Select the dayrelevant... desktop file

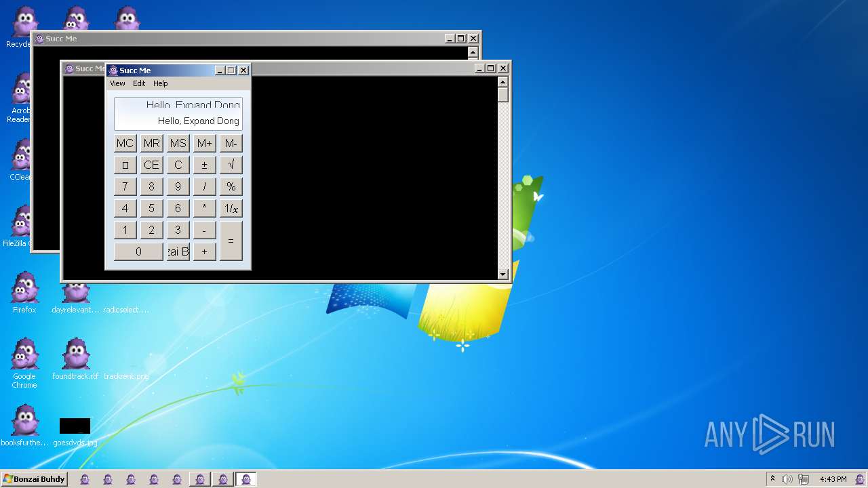coord(75,297)
